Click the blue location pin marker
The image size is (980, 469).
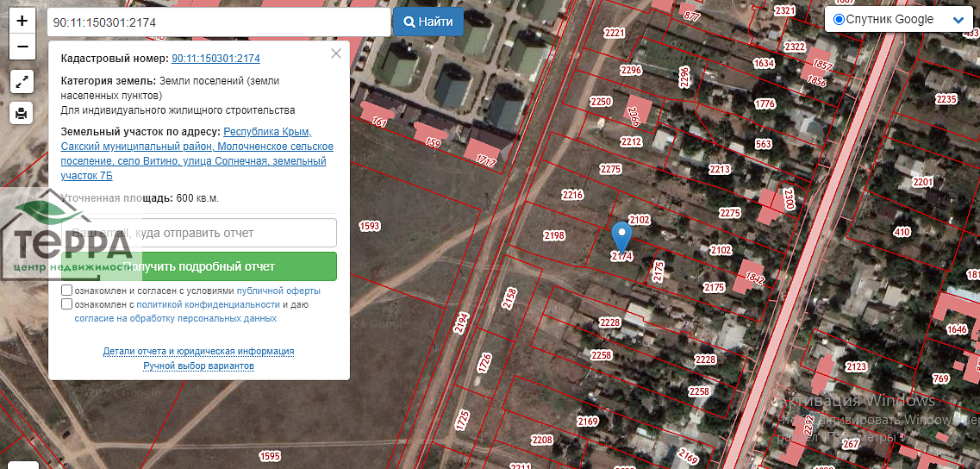(621, 237)
